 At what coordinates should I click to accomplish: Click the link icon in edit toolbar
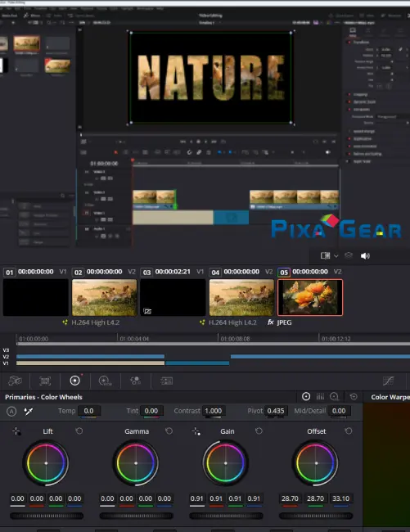click(199, 152)
